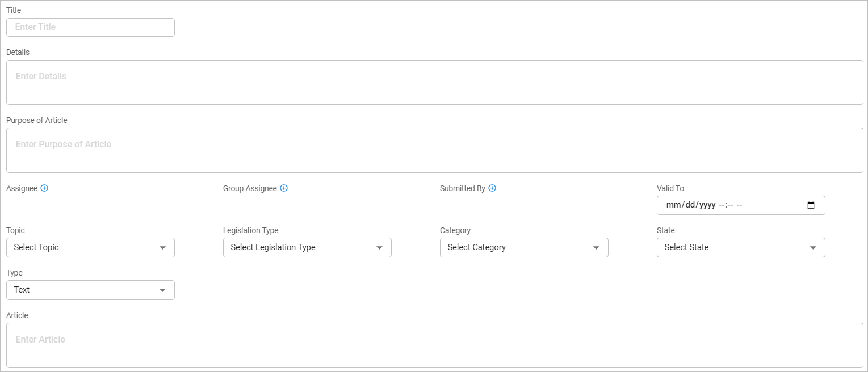Click the State dropdown arrow
Viewport: 868px width, 372px height.
[x=814, y=248]
